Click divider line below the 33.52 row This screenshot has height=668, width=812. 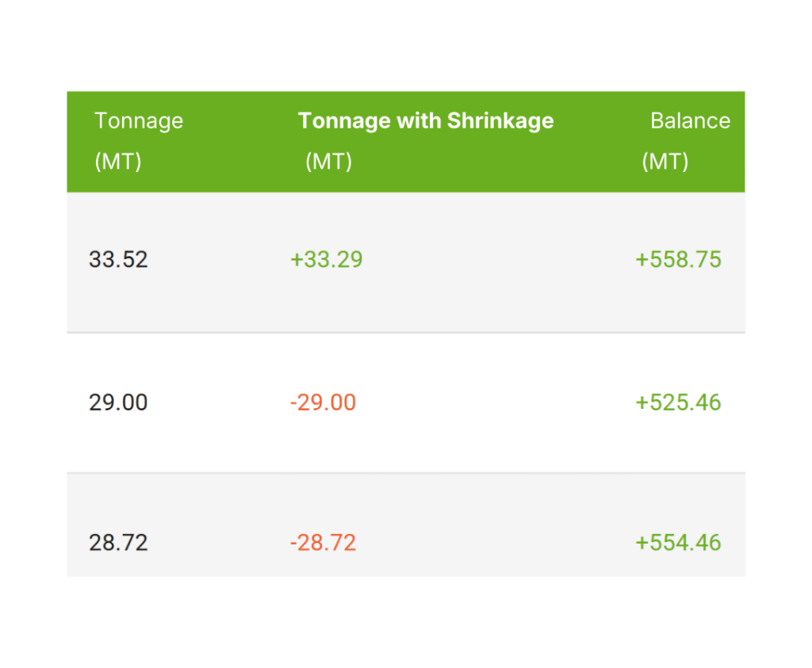(x=405, y=333)
